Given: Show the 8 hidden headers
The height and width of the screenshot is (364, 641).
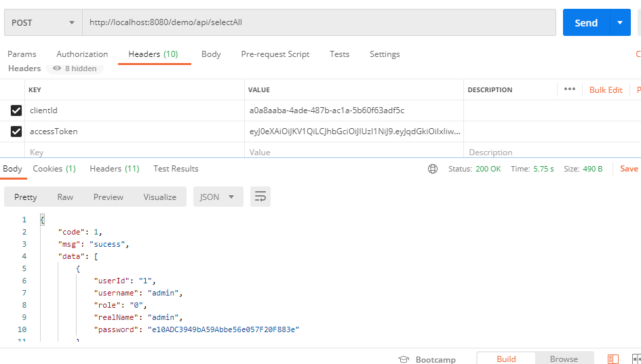Looking at the screenshot, I should (75, 68).
